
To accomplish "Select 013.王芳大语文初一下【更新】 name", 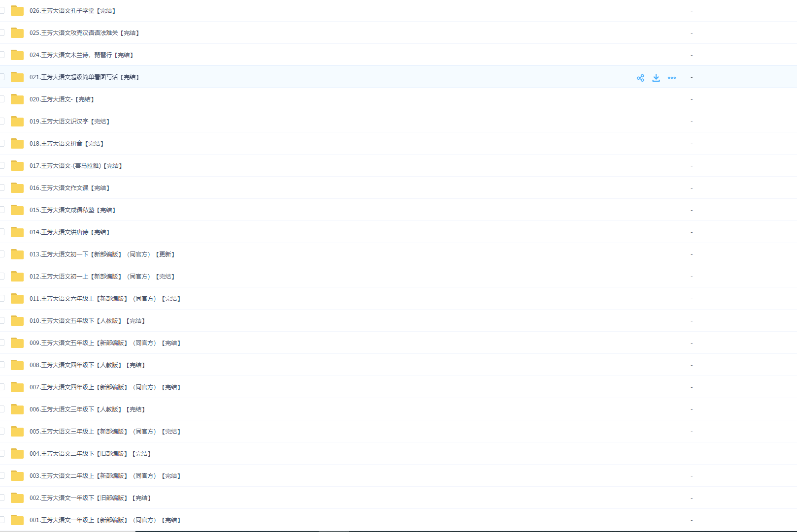I will click(102, 254).
